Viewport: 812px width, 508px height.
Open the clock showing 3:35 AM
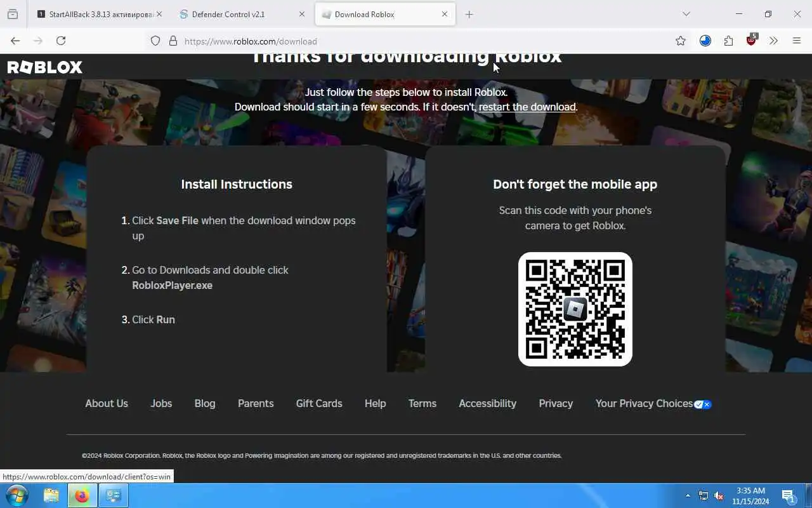750,495
